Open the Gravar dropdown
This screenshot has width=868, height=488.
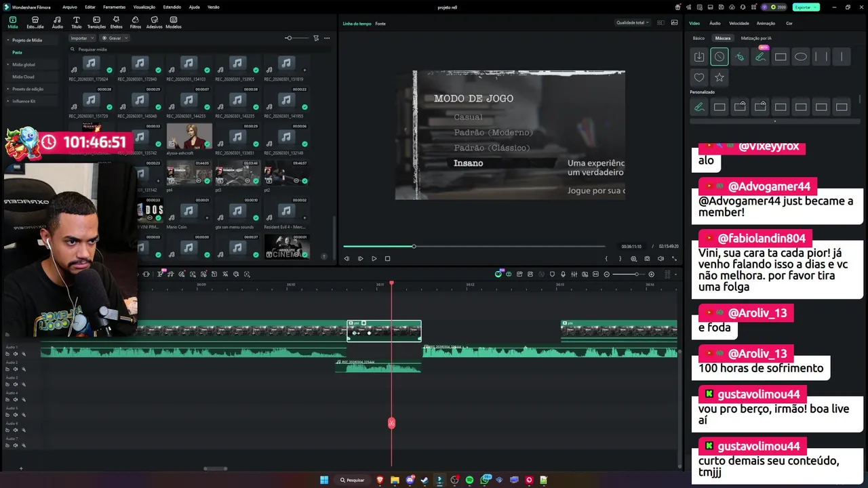pyautogui.click(x=115, y=38)
